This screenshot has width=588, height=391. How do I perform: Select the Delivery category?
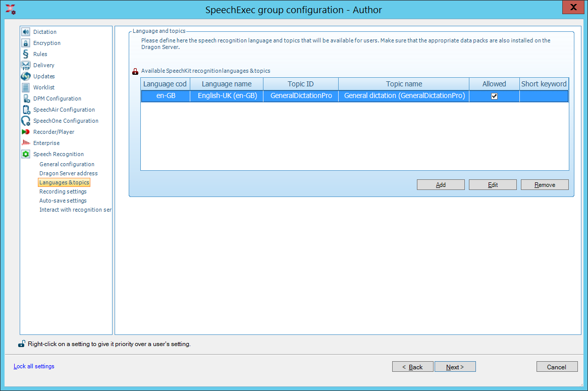point(44,65)
